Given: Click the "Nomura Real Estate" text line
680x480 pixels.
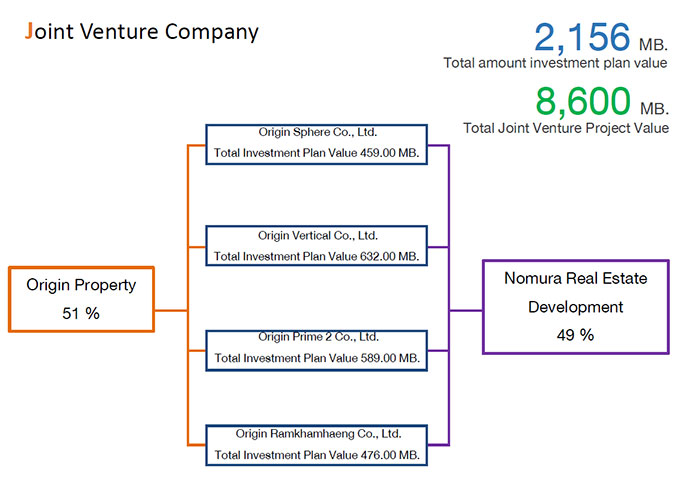Looking at the screenshot, I should tap(574, 279).
